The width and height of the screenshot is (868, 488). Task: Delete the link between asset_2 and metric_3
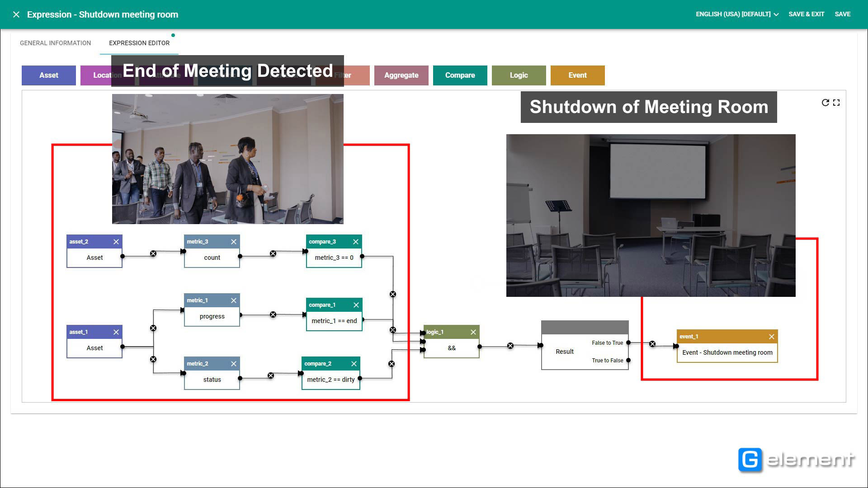click(x=153, y=253)
